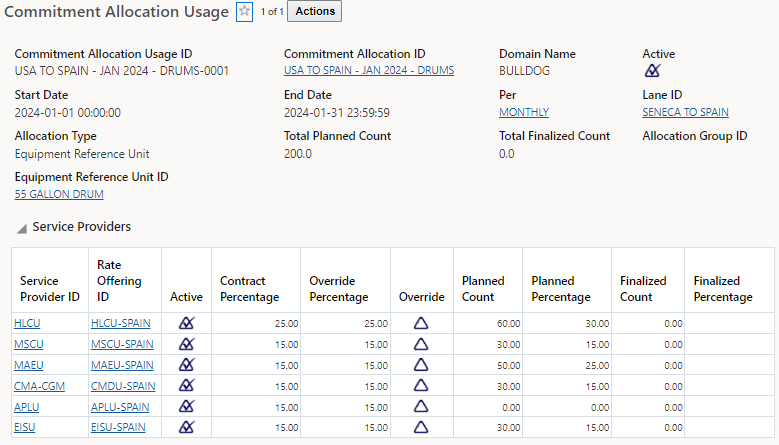Click the Override triangle icon in EISU row
Viewport: 779px width, 445px height.
[x=421, y=427]
